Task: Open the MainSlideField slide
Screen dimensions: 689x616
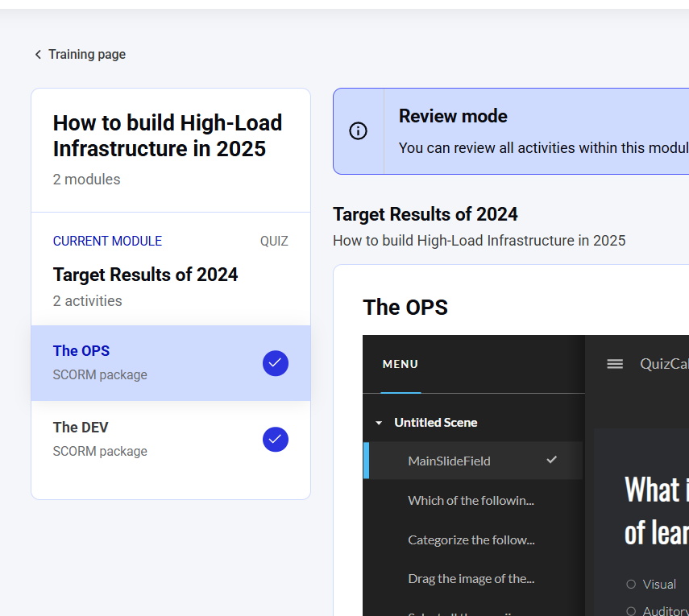Action: click(473, 461)
